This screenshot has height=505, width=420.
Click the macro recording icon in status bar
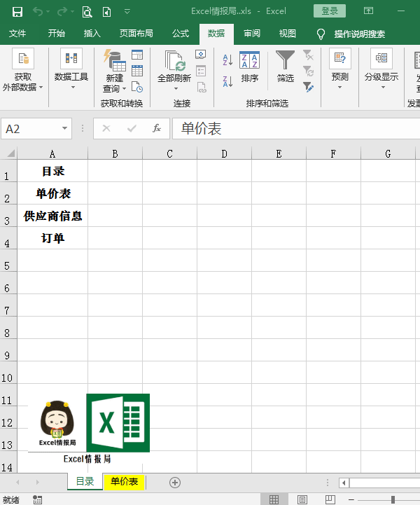[x=37, y=499]
